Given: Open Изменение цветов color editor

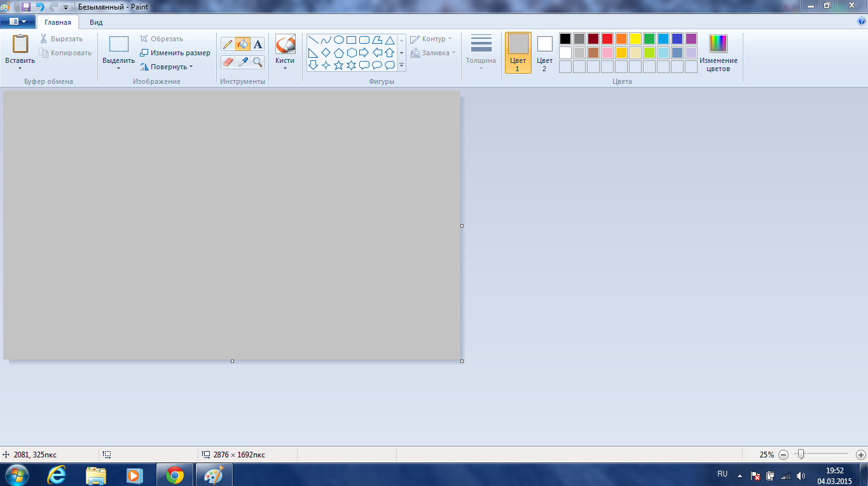Looking at the screenshot, I should (x=719, y=53).
